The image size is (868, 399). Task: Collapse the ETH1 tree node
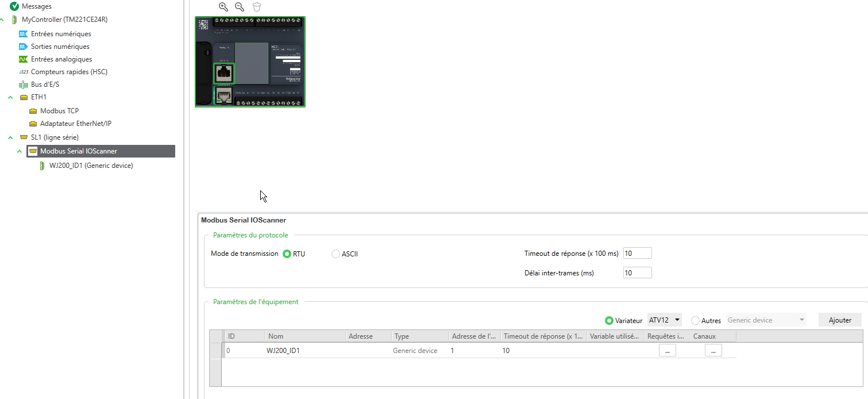pyautogui.click(x=10, y=97)
